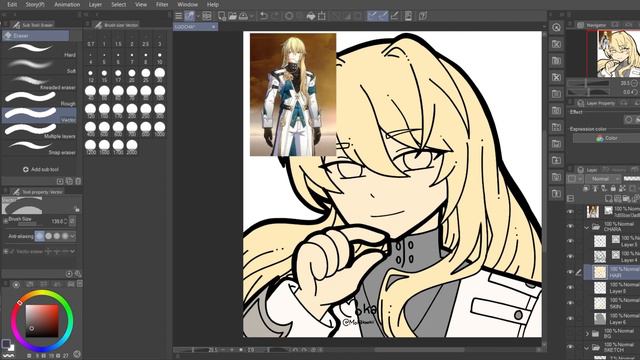Click the reset tool property circular icon
This screenshot has width=640, height=360.
click(69, 273)
